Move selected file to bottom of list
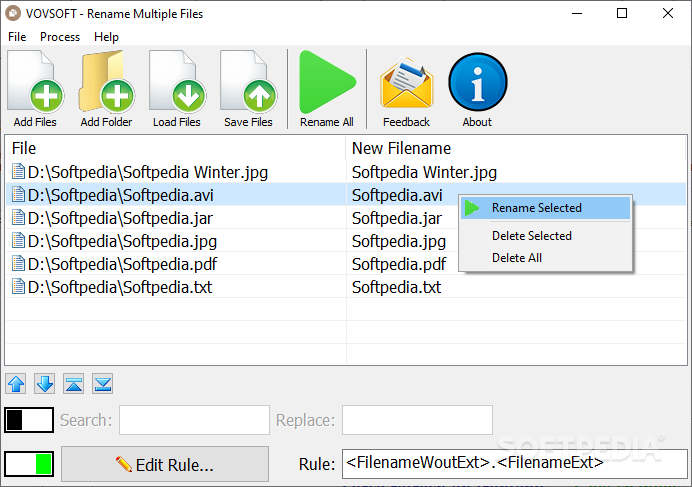The width and height of the screenshot is (692, 487). tap(102, 384)
